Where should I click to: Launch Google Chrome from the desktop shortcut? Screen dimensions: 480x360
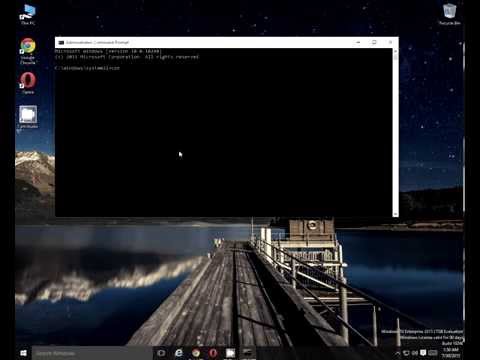(28, 51)
